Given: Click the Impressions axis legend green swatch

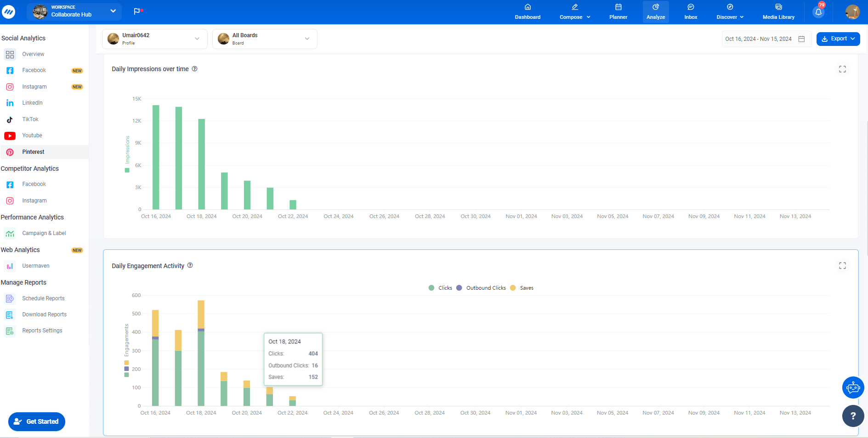Looking at the screenshot, I should (x=127, y=170).
